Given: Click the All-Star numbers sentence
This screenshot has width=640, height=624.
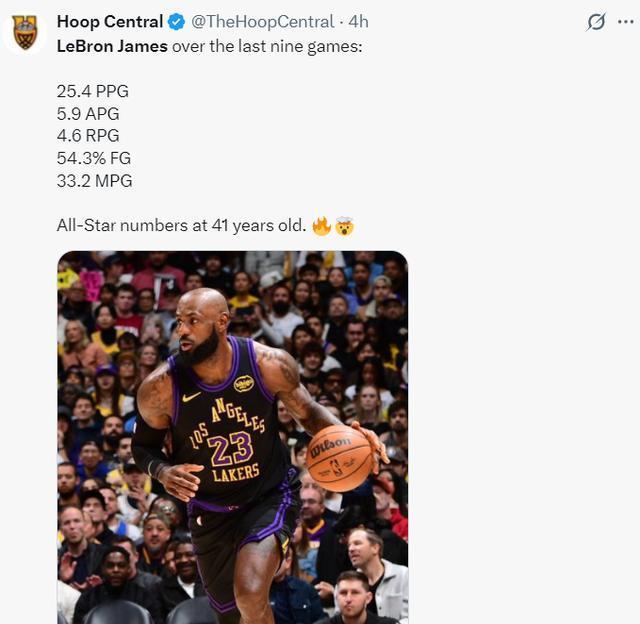Looking at the screenshot, I should point(181,226).
